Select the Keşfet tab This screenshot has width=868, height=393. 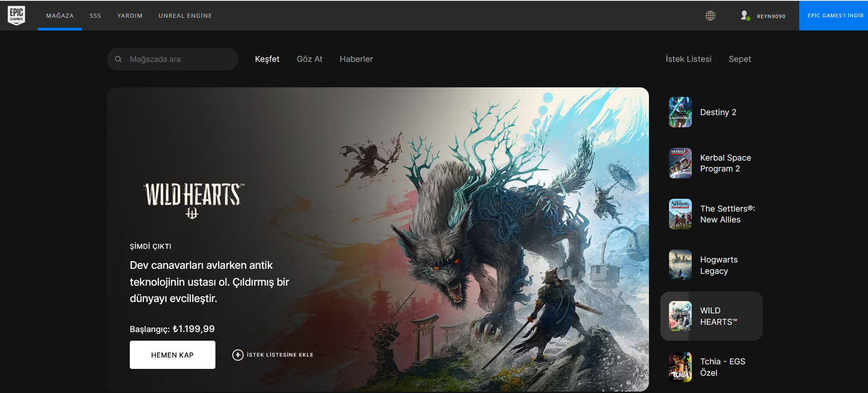pos(267,59)
